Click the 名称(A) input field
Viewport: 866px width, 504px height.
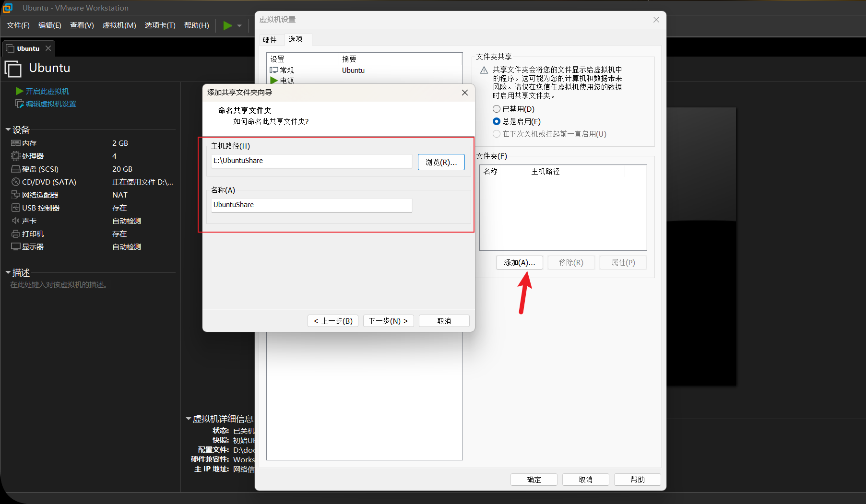[x=312, y=205]
